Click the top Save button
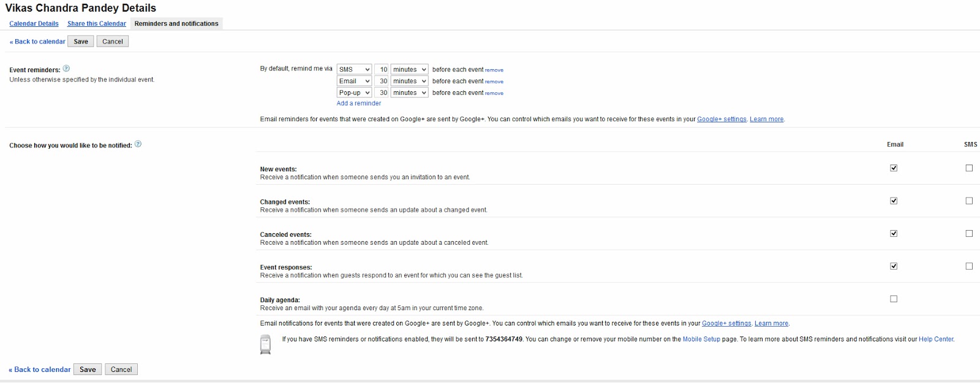 tap(81, 42)
